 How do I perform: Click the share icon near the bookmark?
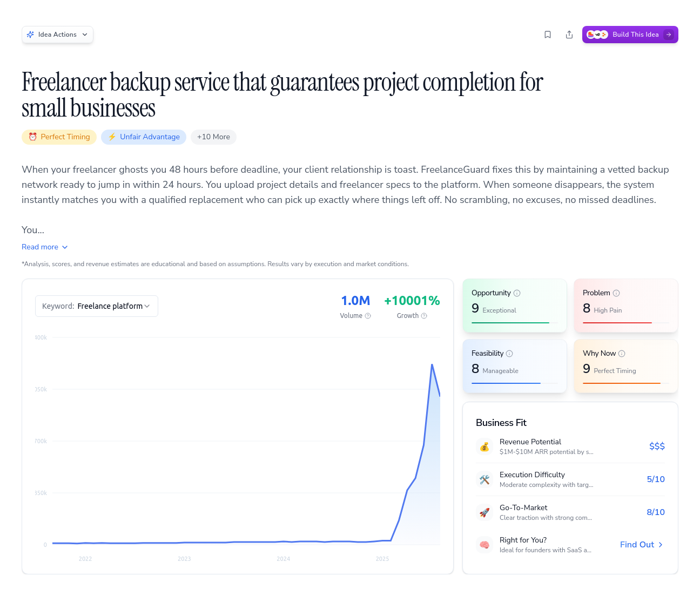coord(569,34)
